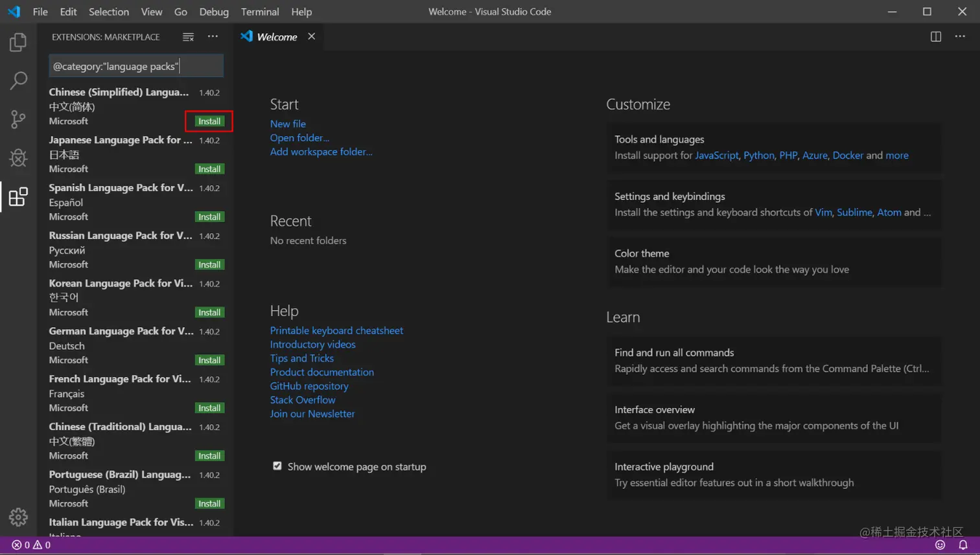This screenshot has width=980, height=555.
Task: Open GitHub repository link
Action: (x=309, y=386)
